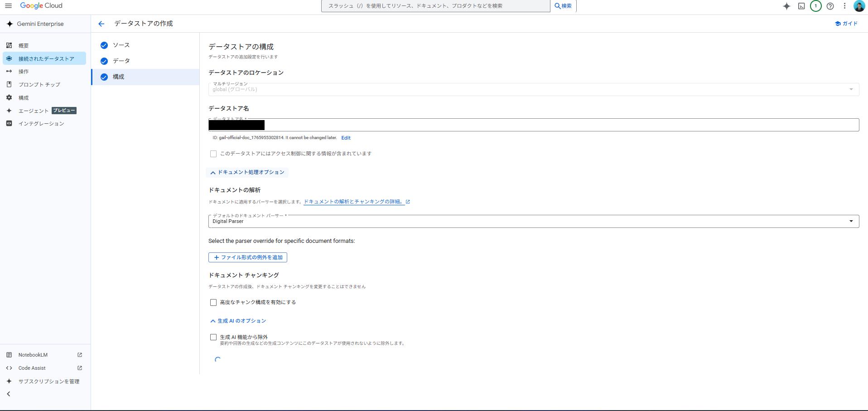
Task: Click the Gemini sparkle icon in top bar
Action: (786, 6)
